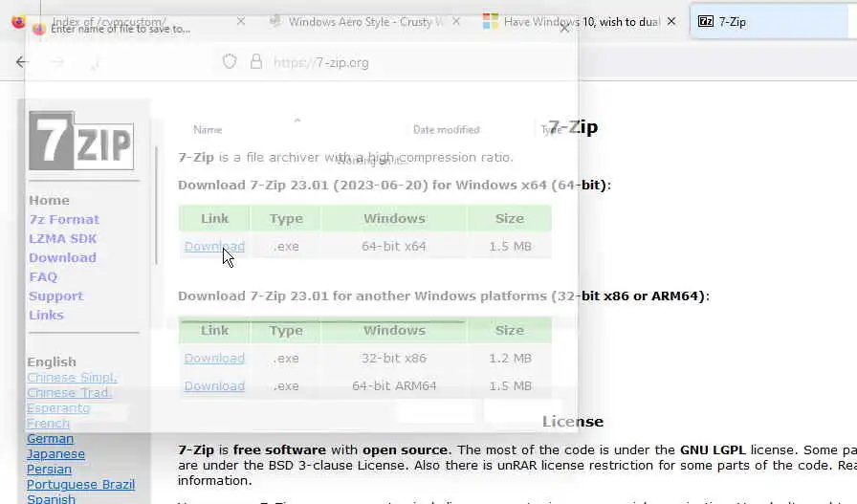Download the 64-bit ARM64 installer
This screenshot has height=504, width=857.
(214, 386)
